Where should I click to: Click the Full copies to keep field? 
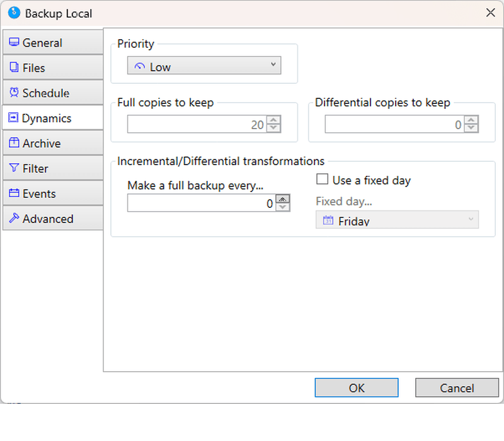pyautogui.click(x=197, y=124)
